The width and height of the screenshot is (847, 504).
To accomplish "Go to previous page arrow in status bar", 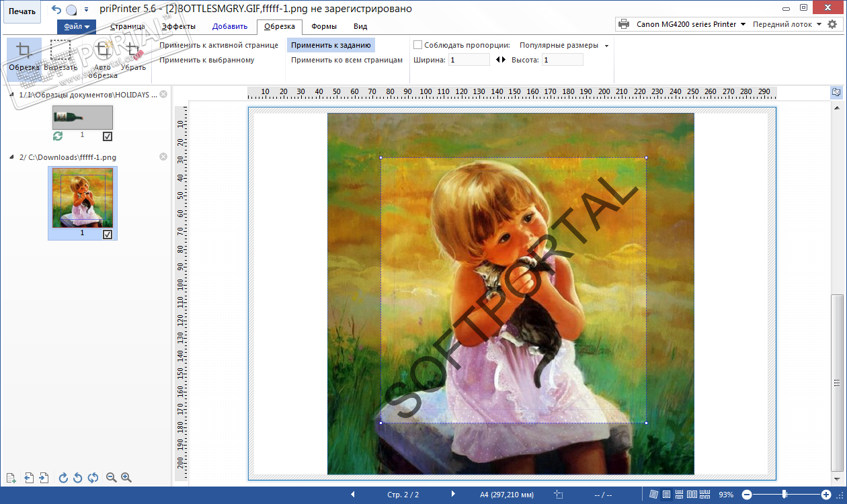I will [353, 495].
